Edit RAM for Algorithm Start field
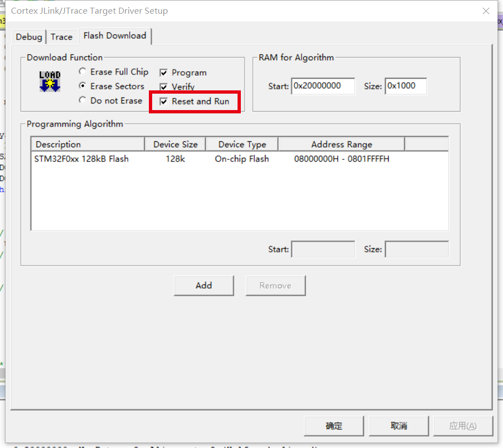This screenshot has height=448, width=503. pyautogui.click(x=323, y=86)
